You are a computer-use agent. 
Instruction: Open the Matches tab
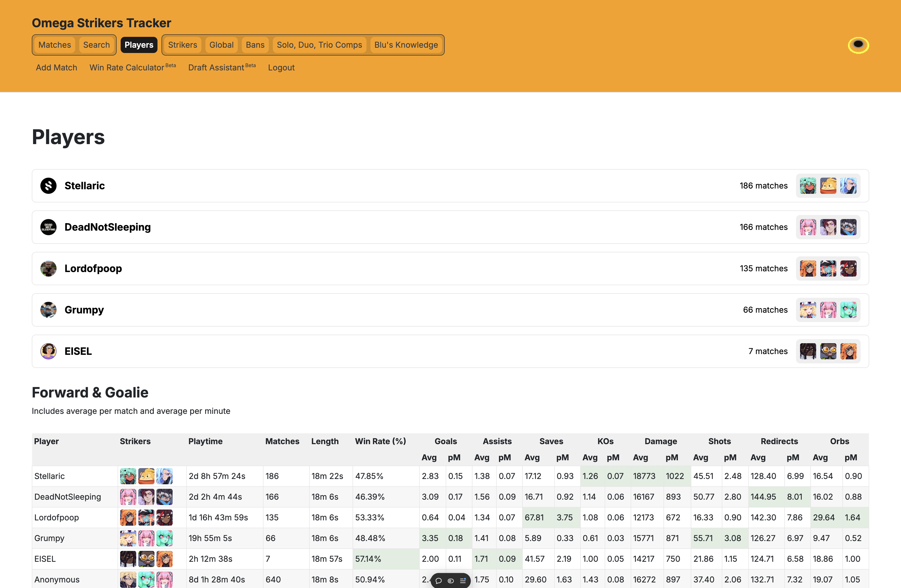point(55,45)
